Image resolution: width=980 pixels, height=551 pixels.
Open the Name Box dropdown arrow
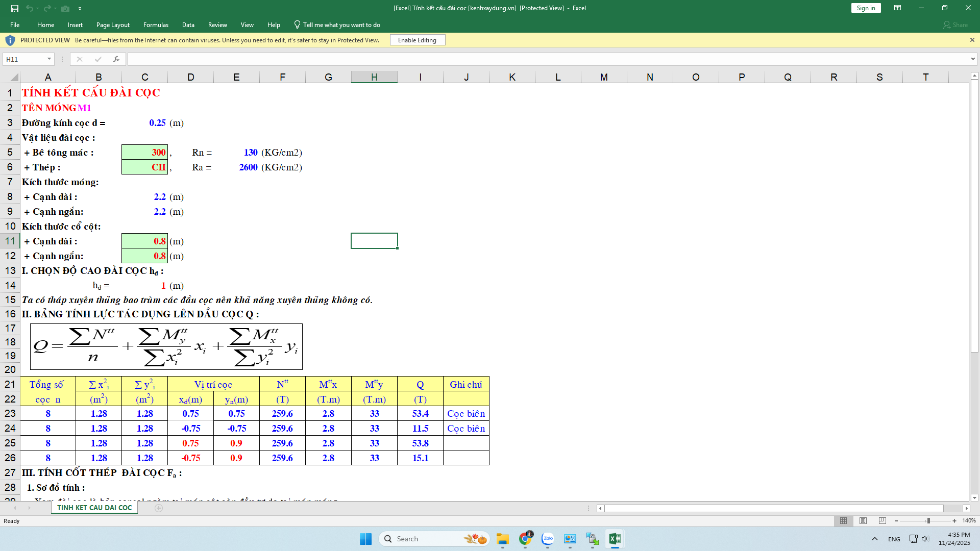pos(49,59)
